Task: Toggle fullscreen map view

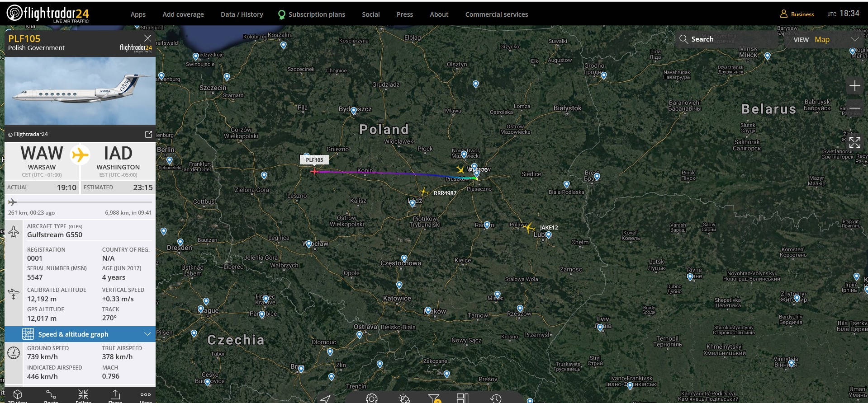Action: (854, 143)
